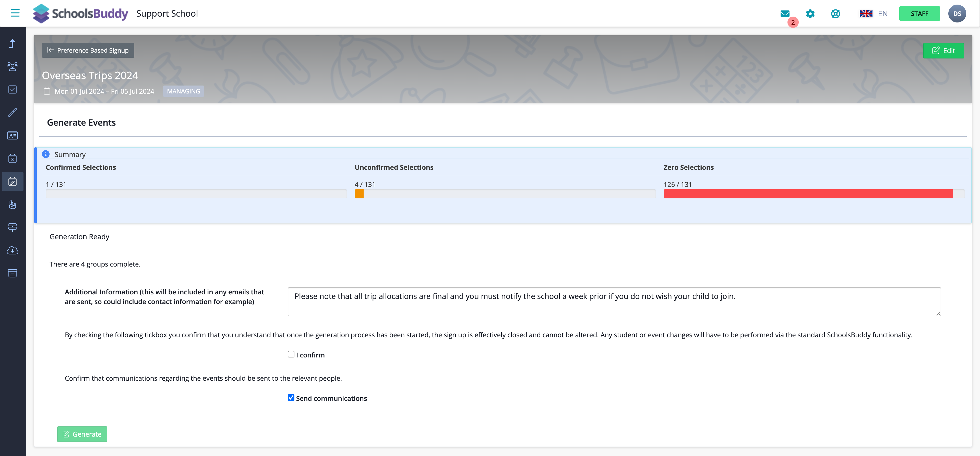Click the 'Support School' name
Viewport: 980px width, 456px height.
[167, 14]
